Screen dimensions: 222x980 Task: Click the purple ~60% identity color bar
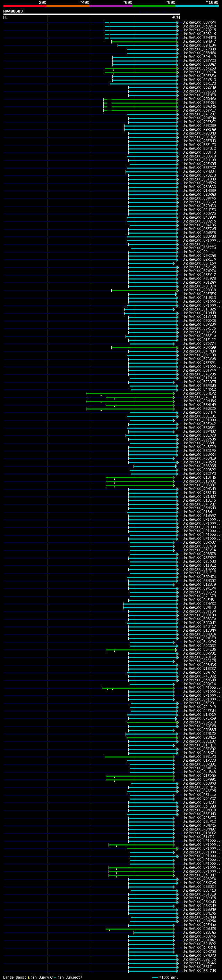coord(111,6)
